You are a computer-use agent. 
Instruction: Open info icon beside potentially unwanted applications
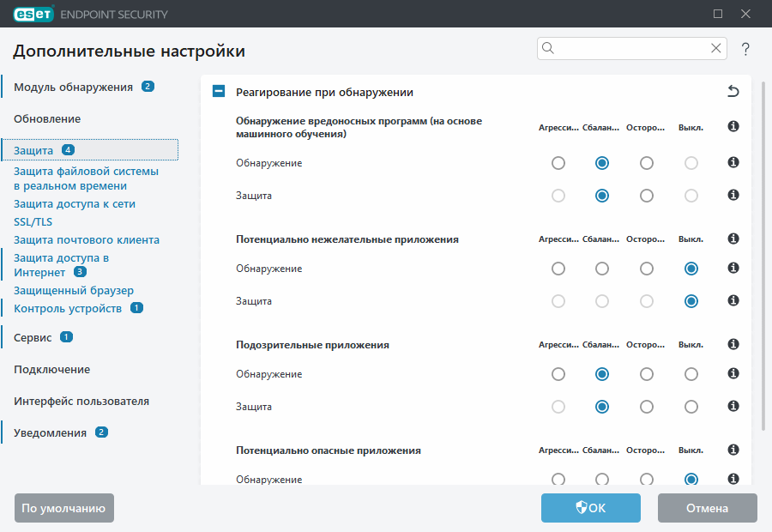tap(733, 239)
